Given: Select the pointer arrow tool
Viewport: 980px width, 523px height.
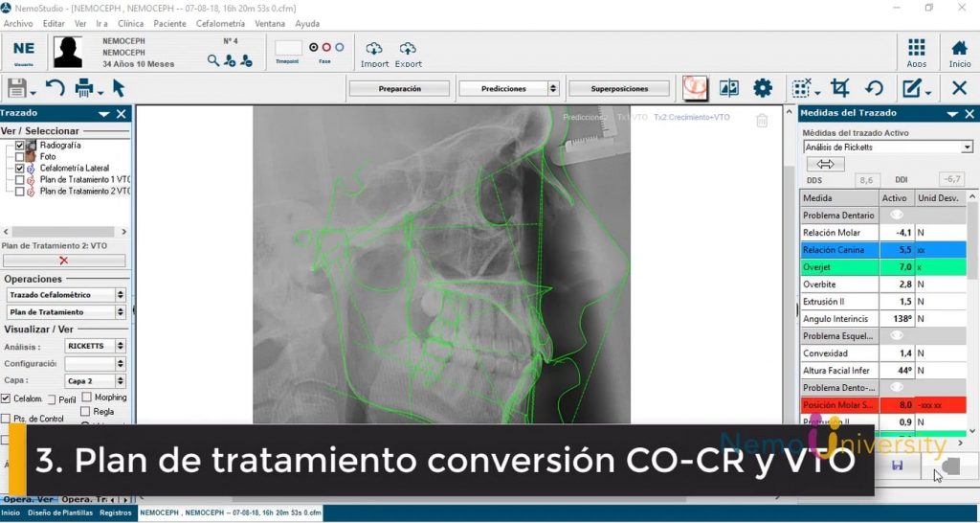Looking at the screenshot, I should pos(119,88).
